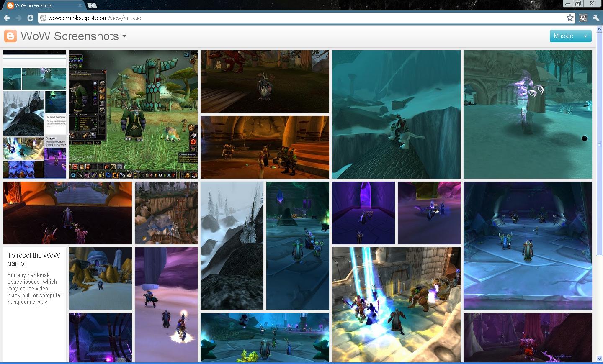The image size is (603, 364).
Task: Click the browser back arrow
Action: [x=7, y=18]
